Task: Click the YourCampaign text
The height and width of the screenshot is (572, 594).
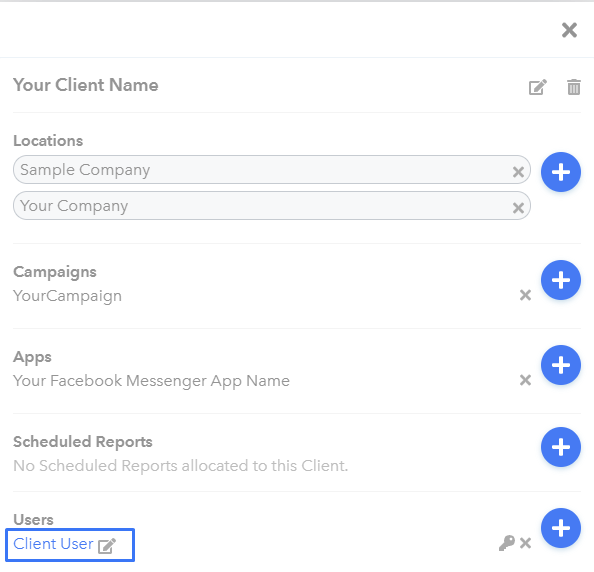Action: click(67, 296)
